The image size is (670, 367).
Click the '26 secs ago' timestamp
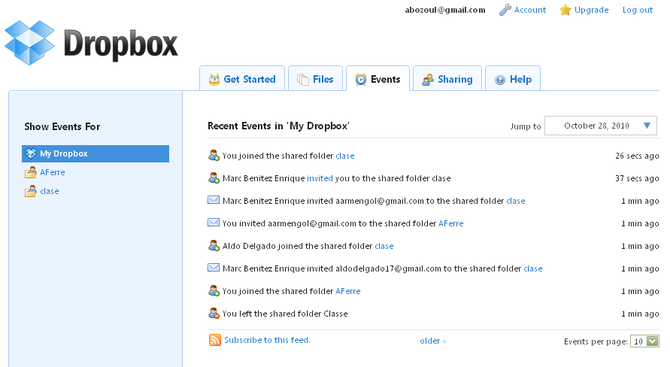tap(637, 156)
